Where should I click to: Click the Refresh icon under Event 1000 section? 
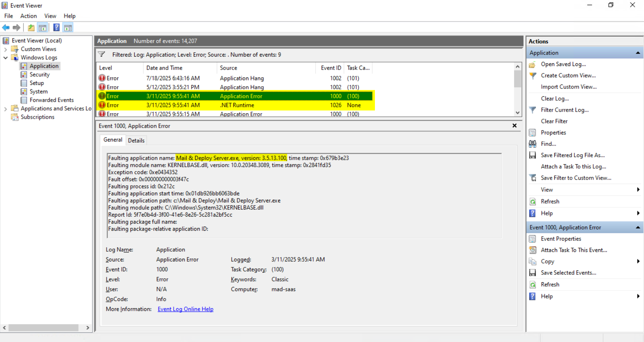point(532,285)
